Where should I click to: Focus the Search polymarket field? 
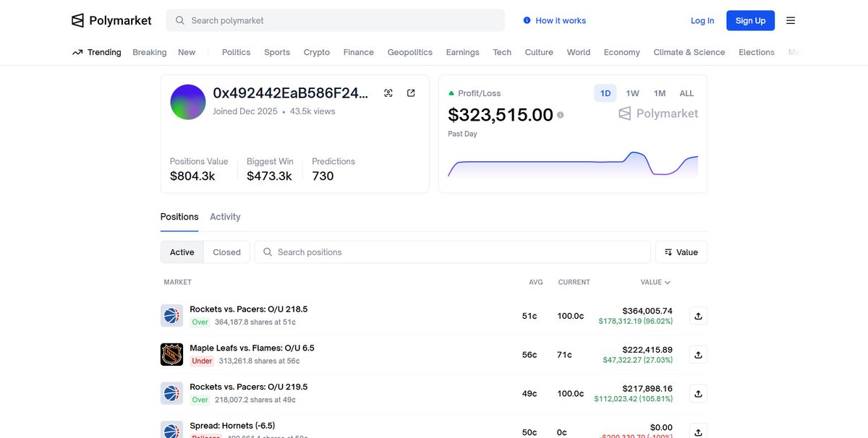click(x=336, y=20)
